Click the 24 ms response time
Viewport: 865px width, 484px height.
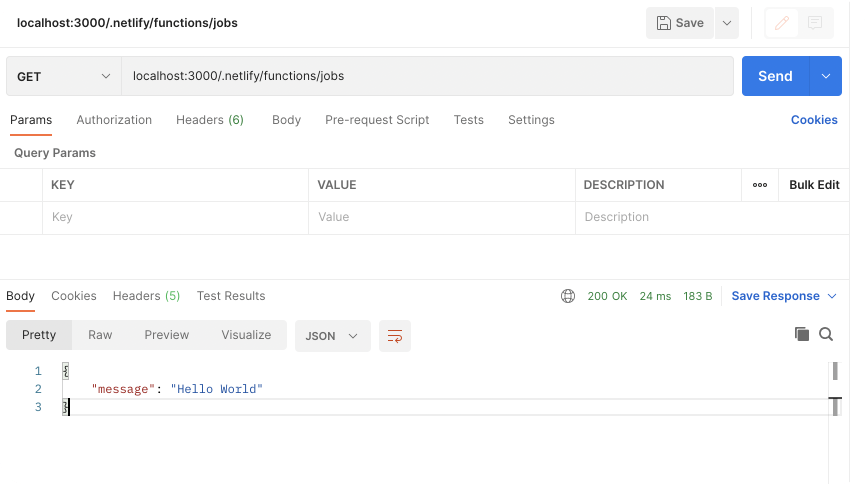pyautogui.click(x=655, y=296)
